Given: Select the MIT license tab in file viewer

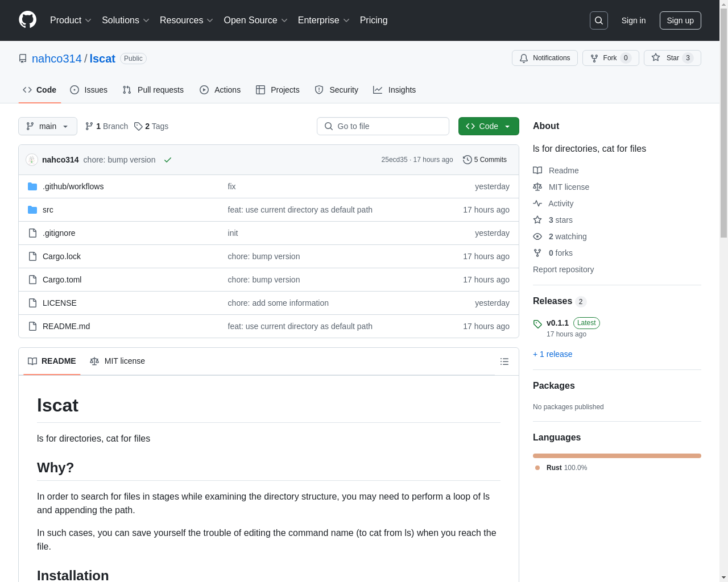Looking at the screenshot, I should pos(118,361).
